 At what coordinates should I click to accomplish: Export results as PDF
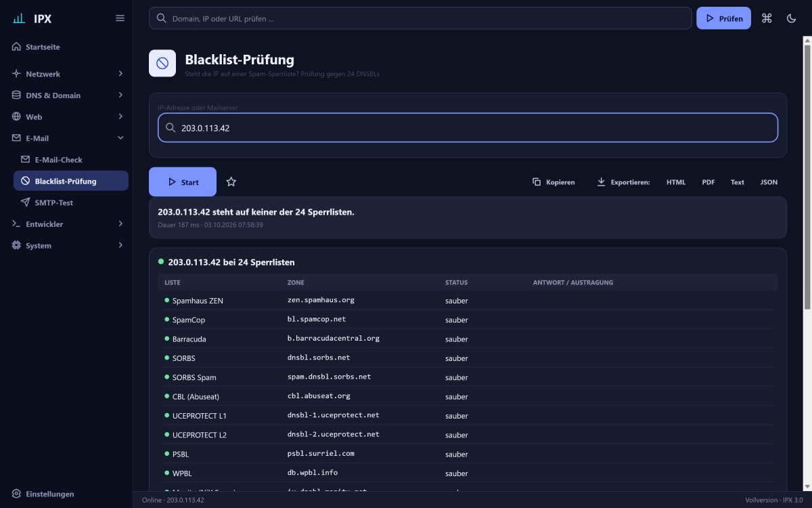coord(708,182)
